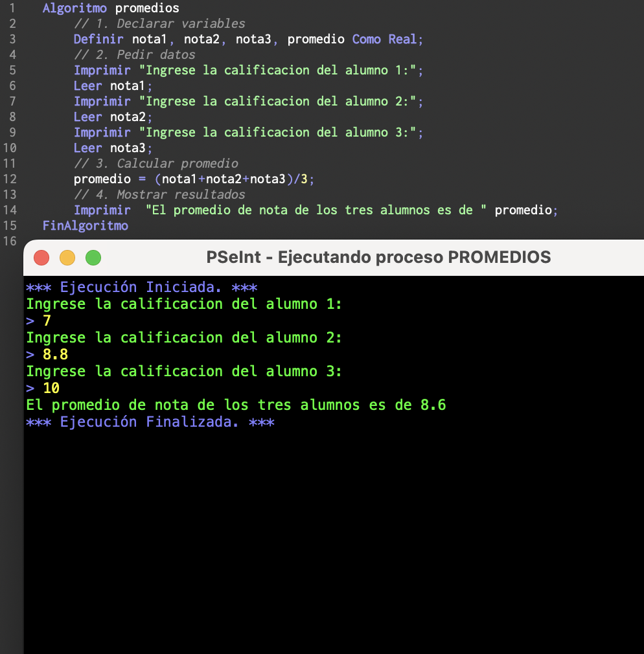644x654 pixels.
Task: Minimize the PSeInt execution window
Action: [x=67, y=258]
